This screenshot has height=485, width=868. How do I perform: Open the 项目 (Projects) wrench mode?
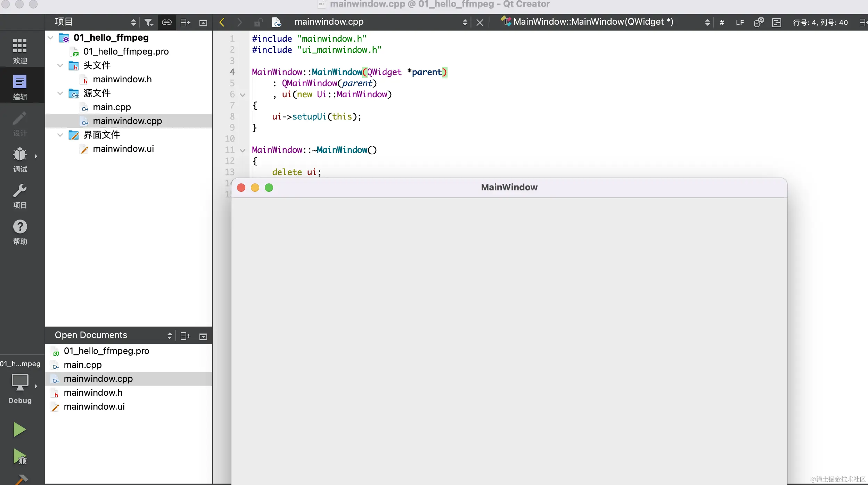(x=20, y=195)
